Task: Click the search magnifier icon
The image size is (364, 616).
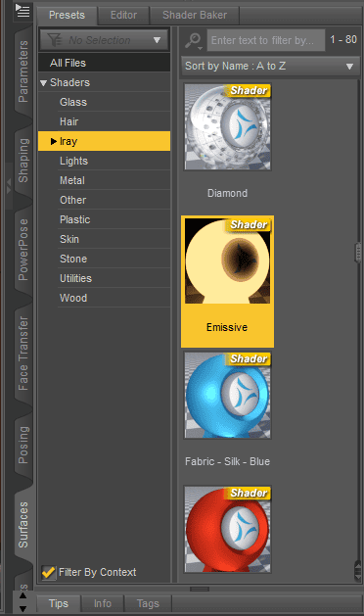Action: [193, 40]
